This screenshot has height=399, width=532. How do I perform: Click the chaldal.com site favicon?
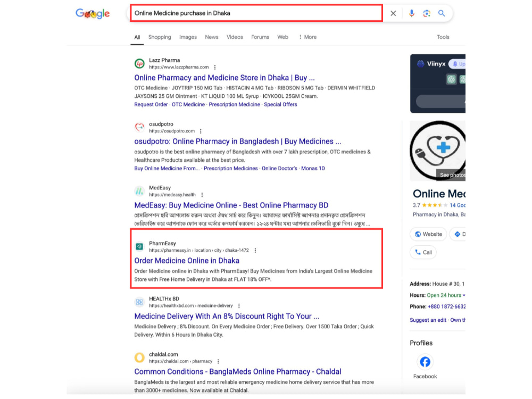point(139,358)
